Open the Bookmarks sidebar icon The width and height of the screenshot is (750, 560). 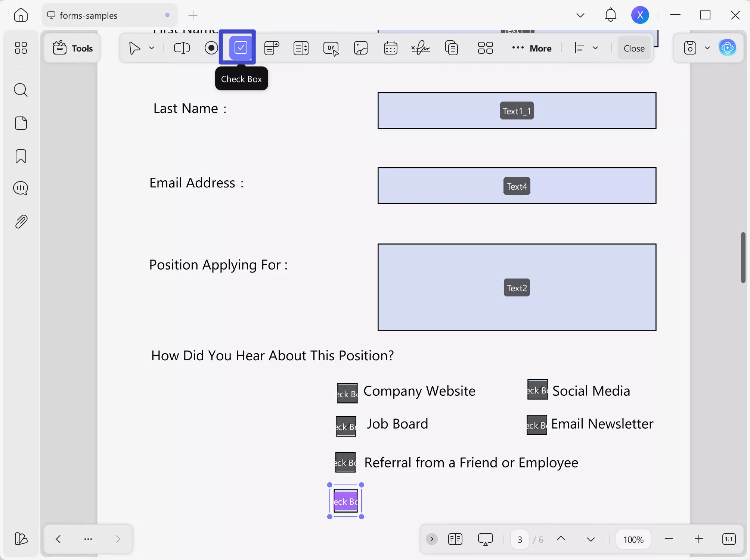pos(21,156)
